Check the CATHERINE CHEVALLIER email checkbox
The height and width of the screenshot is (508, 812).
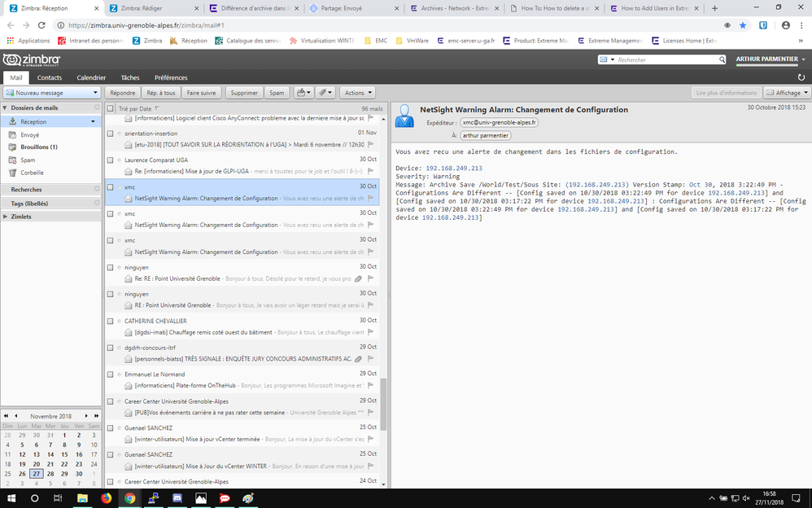[110, 322]
